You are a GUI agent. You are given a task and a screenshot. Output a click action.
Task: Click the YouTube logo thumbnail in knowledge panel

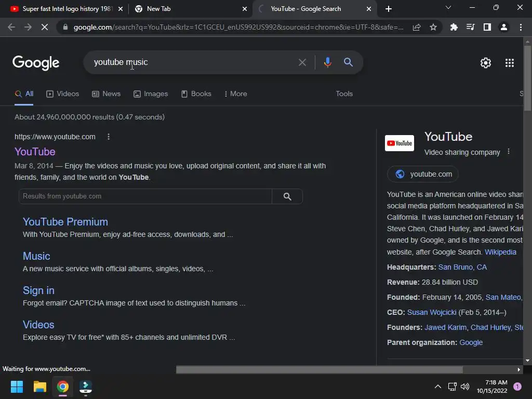400,143
